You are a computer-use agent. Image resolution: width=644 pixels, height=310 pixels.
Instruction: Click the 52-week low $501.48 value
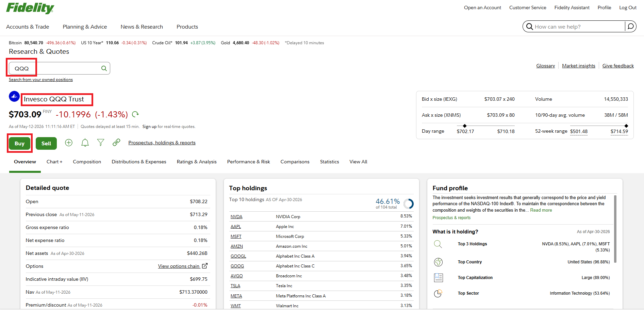579,131
